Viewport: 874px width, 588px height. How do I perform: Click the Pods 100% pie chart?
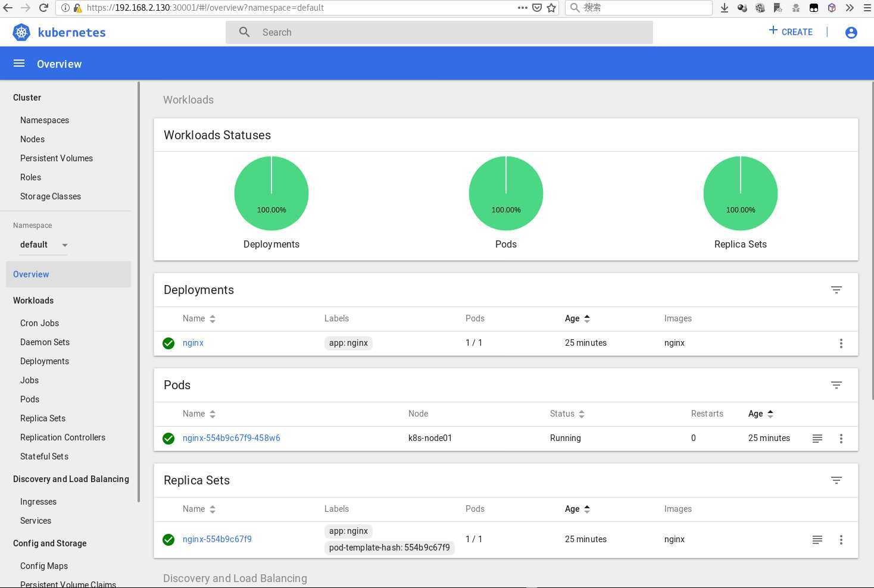(506, 193)
